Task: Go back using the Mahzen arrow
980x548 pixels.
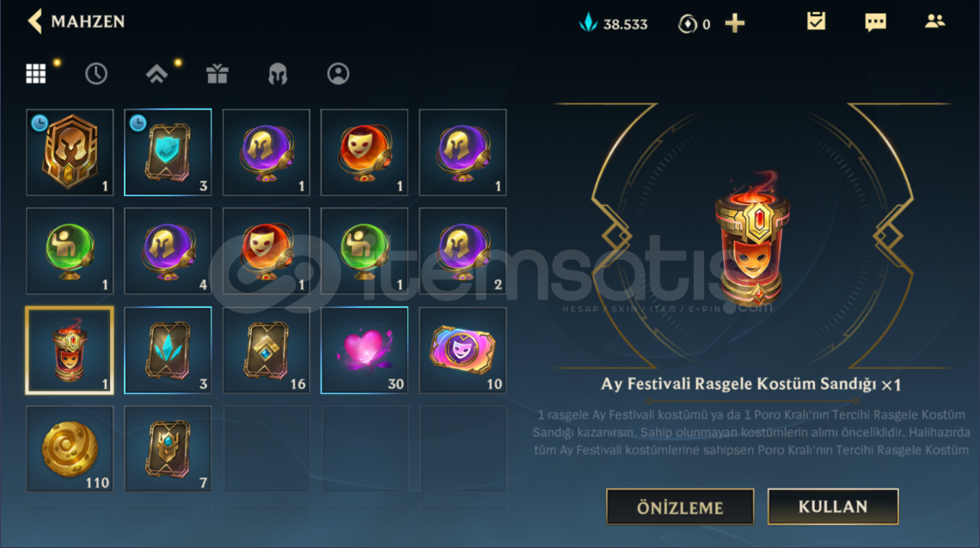Action: point(35,22)
